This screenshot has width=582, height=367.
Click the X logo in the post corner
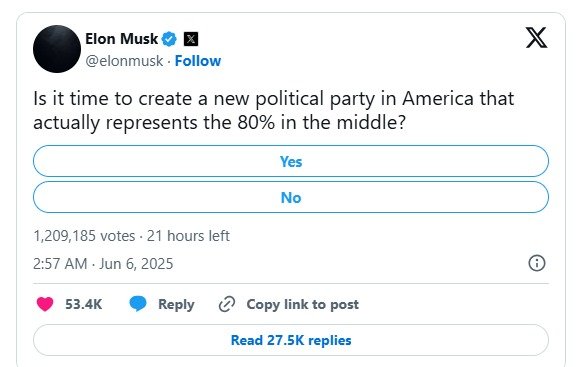[x=536, y=37]
